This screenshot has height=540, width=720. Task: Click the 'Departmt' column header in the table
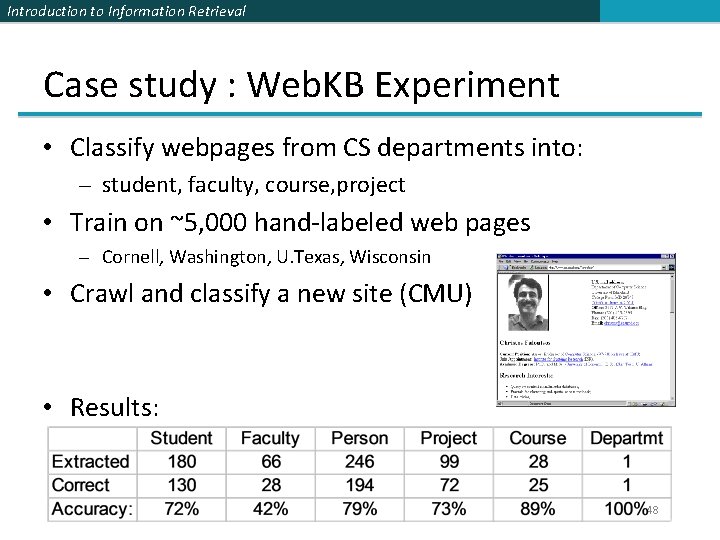coord(627,439)
